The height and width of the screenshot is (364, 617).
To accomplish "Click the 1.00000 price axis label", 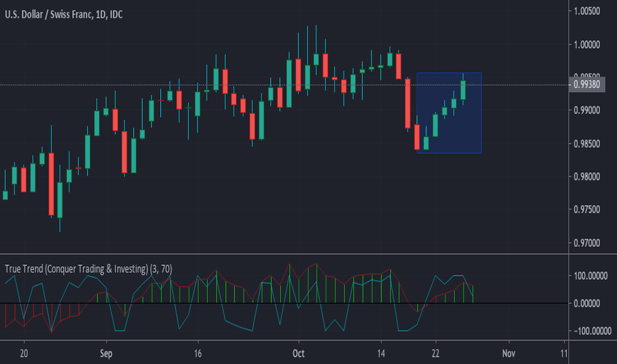I will (x=587, y=44).
